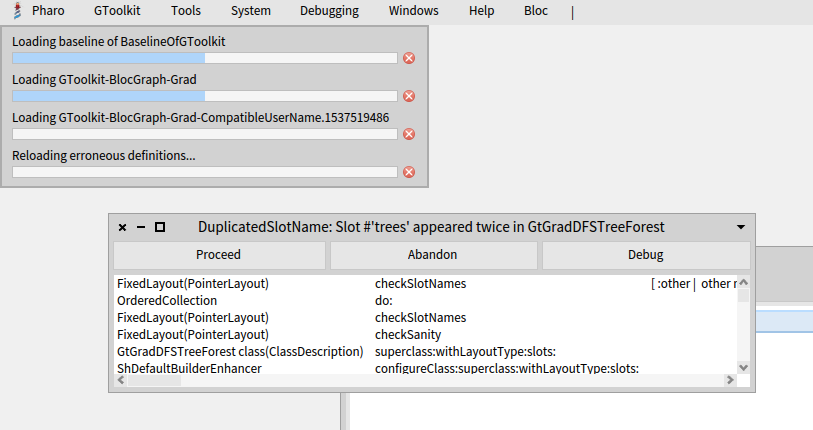The width and height of the screenshot is (813, 430).
Task: Click the stack list right scroll arrow
Action: pos(730,380)
